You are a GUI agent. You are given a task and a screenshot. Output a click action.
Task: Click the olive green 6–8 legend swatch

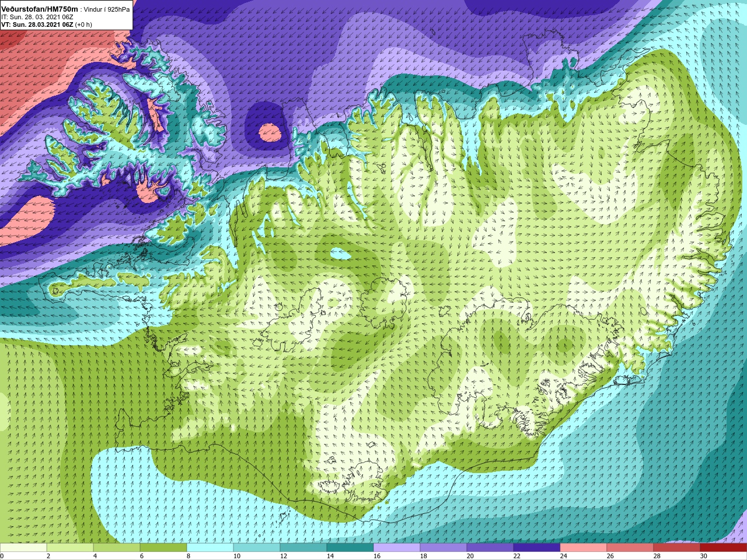(163, 548)
